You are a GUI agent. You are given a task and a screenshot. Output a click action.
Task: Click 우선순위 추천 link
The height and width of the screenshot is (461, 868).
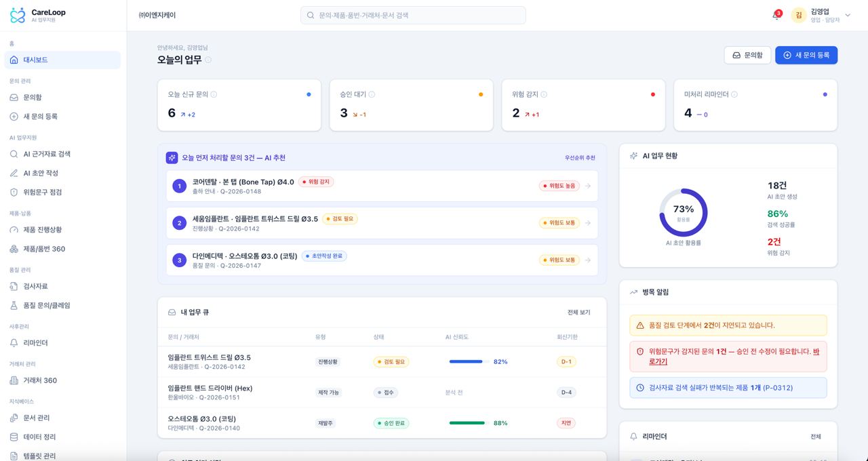tap(580, 158)
